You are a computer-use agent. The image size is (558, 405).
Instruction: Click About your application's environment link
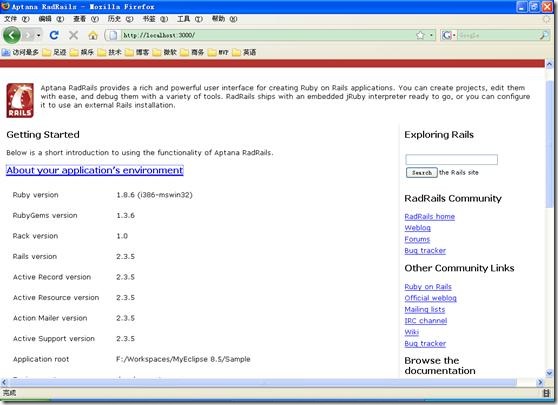(x=95, y=170)
